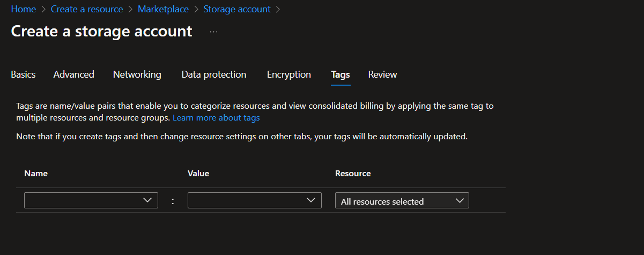The width and height of the screenshot is (644, 255).
Task: Open the ellipsis more options menu
Action: [x=214, y=32]
